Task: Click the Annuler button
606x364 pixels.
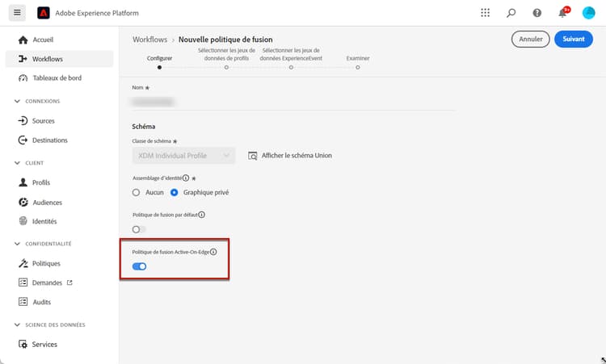Action: pyautogui.click(x=530, y=39)
